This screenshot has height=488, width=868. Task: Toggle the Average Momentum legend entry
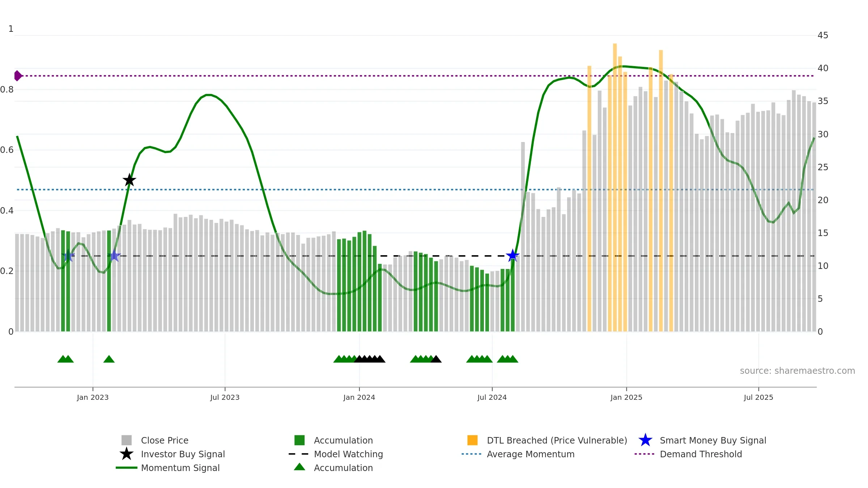tap(518, 454)
